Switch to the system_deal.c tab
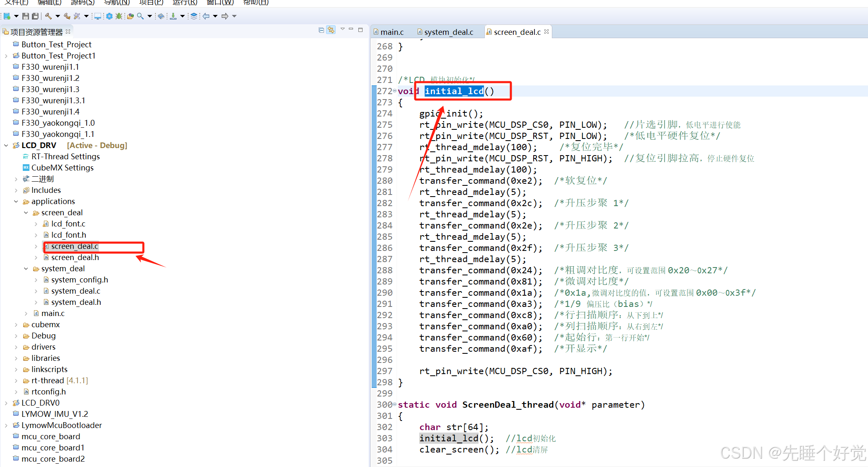Viewport: 868px width, 467px height. (x=448, y=32)
